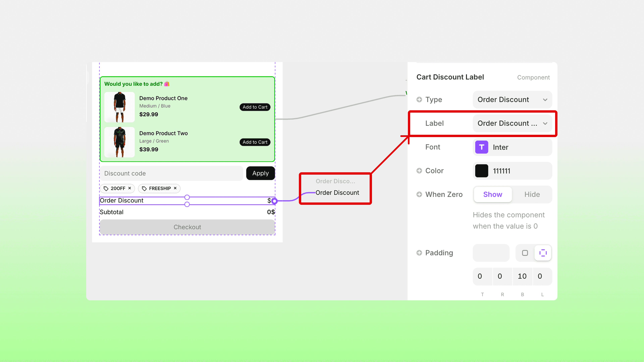The height and width of the screenshot is (362, 644).
Task: Click the plus icon beside Type
Action: 419,99
